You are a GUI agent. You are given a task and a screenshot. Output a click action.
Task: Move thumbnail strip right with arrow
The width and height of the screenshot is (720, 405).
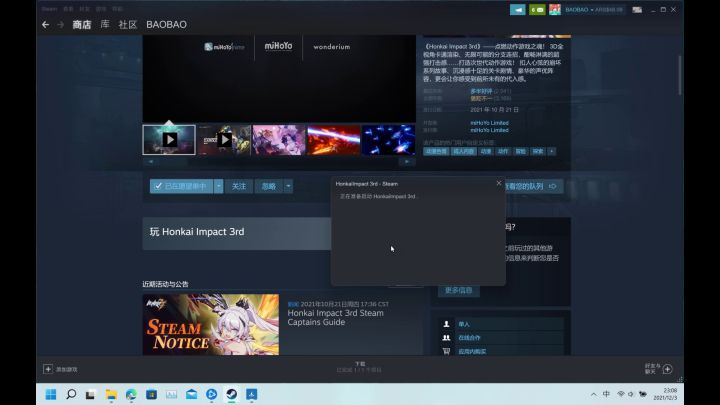click(407, 162)
